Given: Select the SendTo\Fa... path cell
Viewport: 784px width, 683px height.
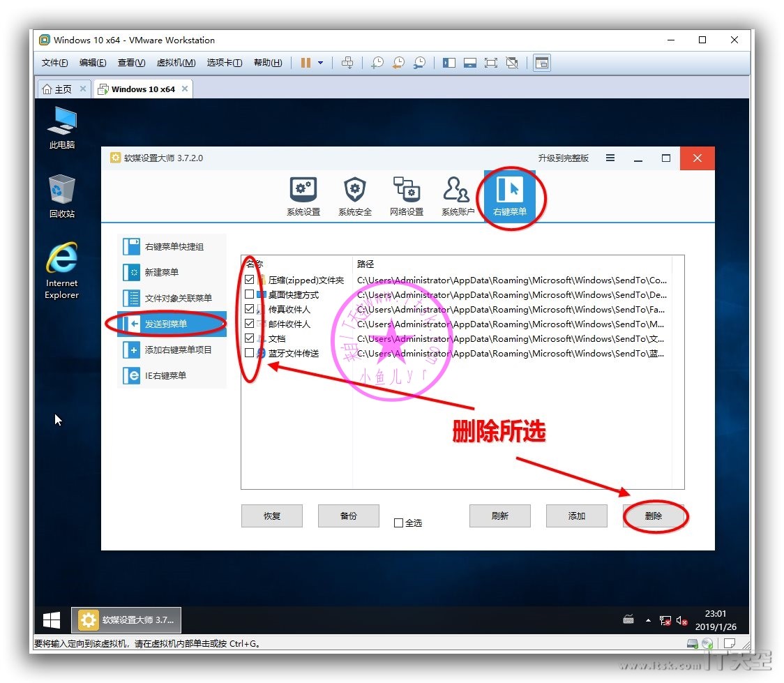Looking at the screenshot, I should pyautogui.click(x=511, y=310).
